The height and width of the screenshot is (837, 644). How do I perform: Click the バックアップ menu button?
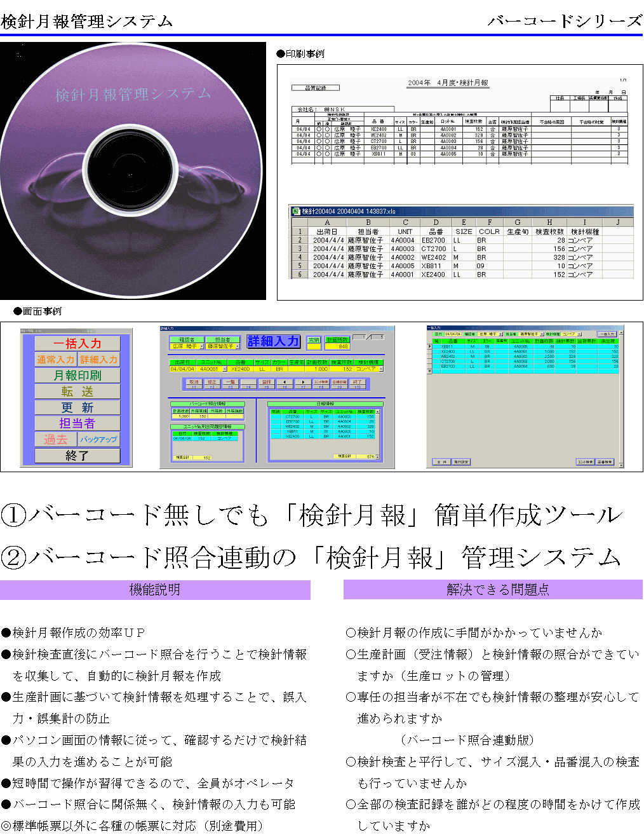(x=98, y=439)
